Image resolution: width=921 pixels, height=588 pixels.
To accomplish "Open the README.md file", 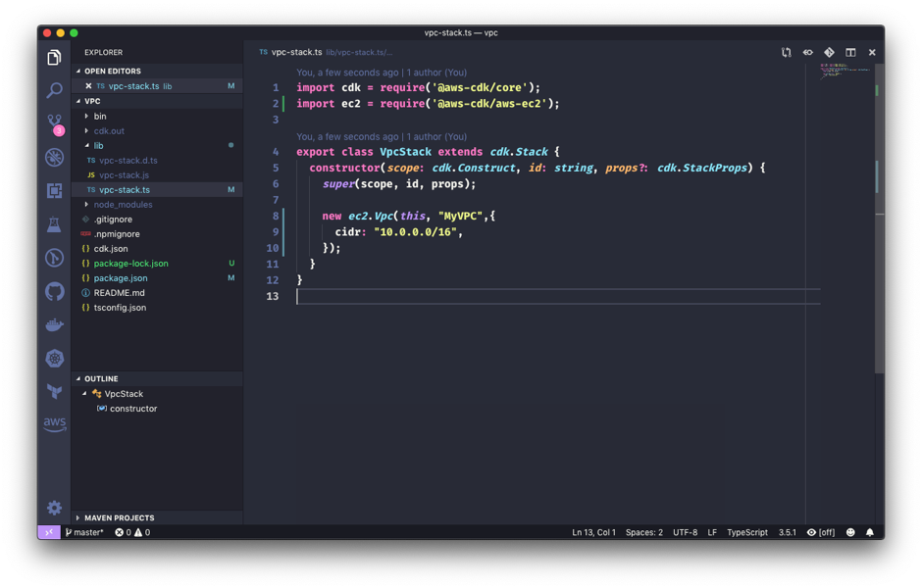I will (157, 292).
